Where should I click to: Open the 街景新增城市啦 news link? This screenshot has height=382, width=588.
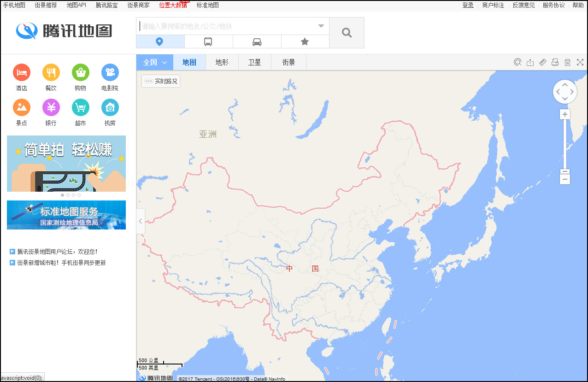[62, 263]
